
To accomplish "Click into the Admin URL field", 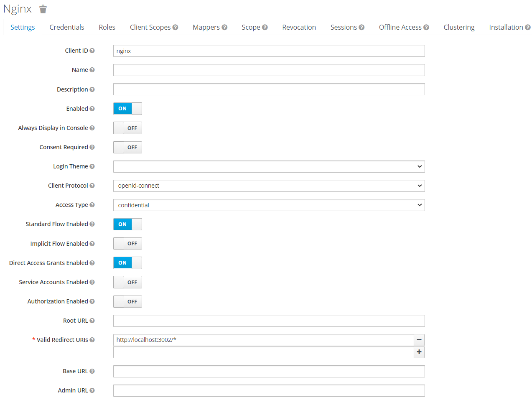I will coord(269,390).
